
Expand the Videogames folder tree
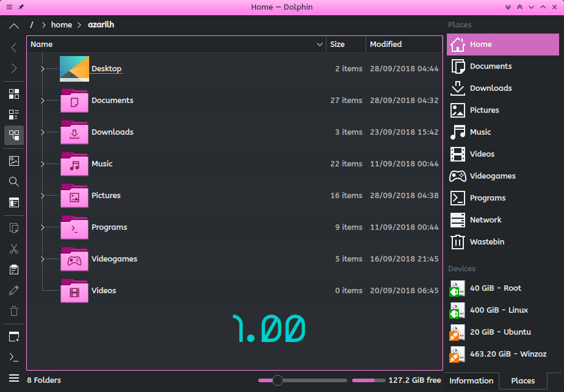tap(43, 258)
